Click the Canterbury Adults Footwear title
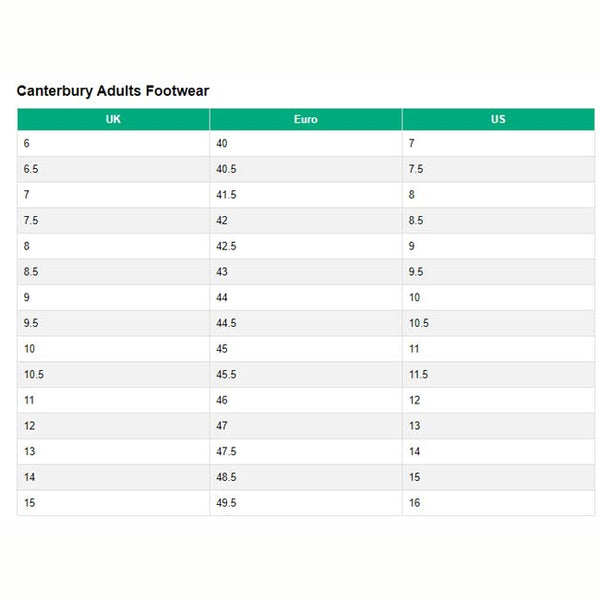The width and height of the screenshot is (600, 600). click(113, 91)
